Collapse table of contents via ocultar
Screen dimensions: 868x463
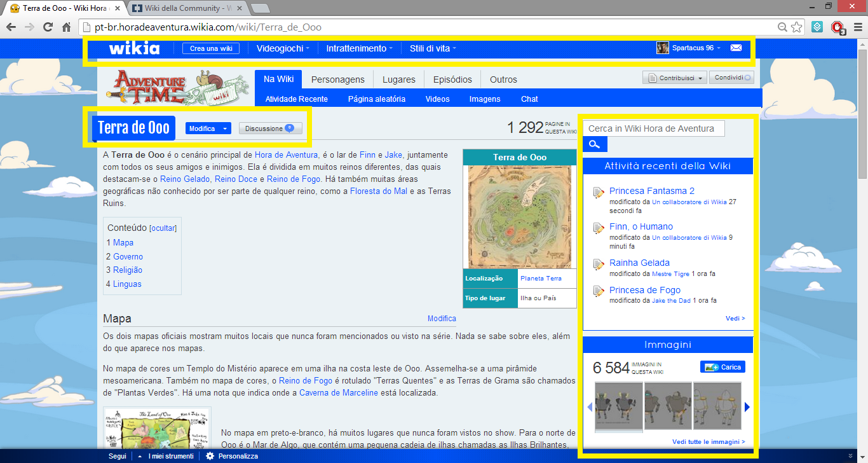[x=163, y=228]
